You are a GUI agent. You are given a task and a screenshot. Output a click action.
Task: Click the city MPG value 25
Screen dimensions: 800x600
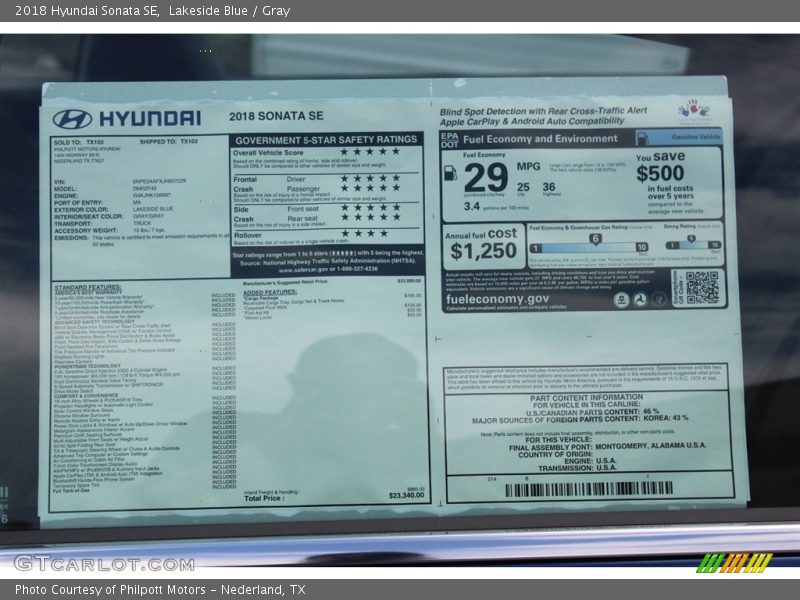523,187
